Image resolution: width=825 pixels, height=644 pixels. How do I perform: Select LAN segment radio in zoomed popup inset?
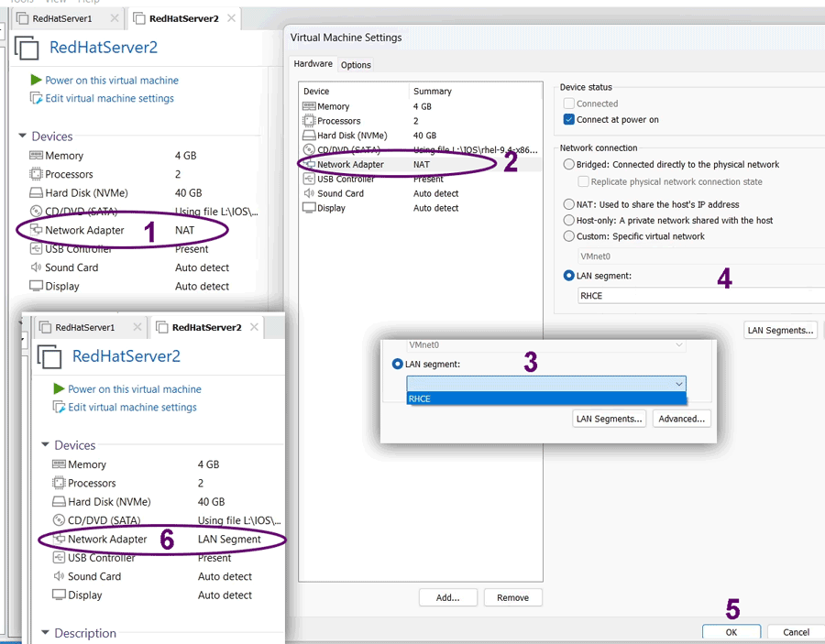coord(397,364)
